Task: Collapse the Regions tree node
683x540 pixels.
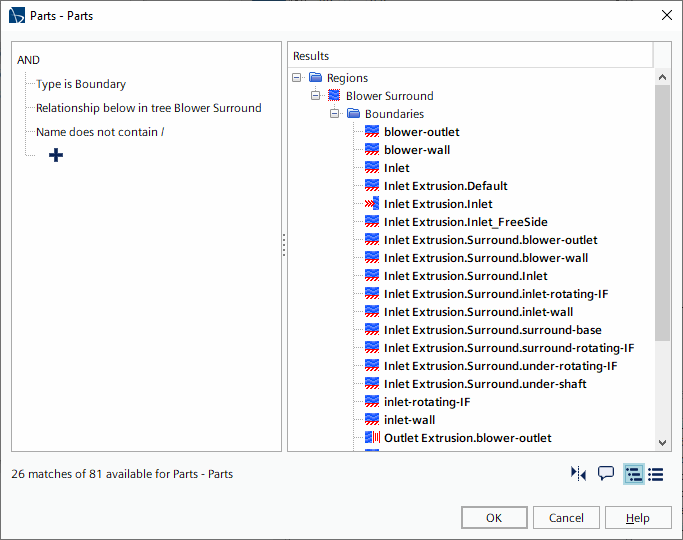Action: (297, 78)
